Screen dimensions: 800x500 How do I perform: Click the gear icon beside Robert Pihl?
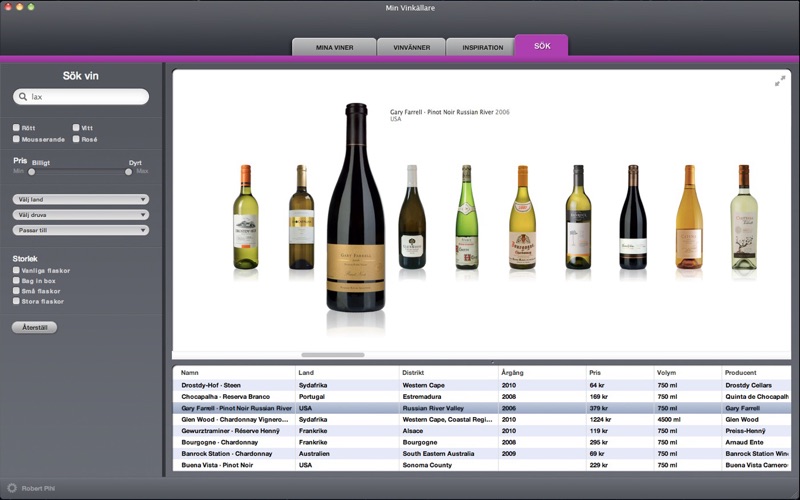[12, 490]
